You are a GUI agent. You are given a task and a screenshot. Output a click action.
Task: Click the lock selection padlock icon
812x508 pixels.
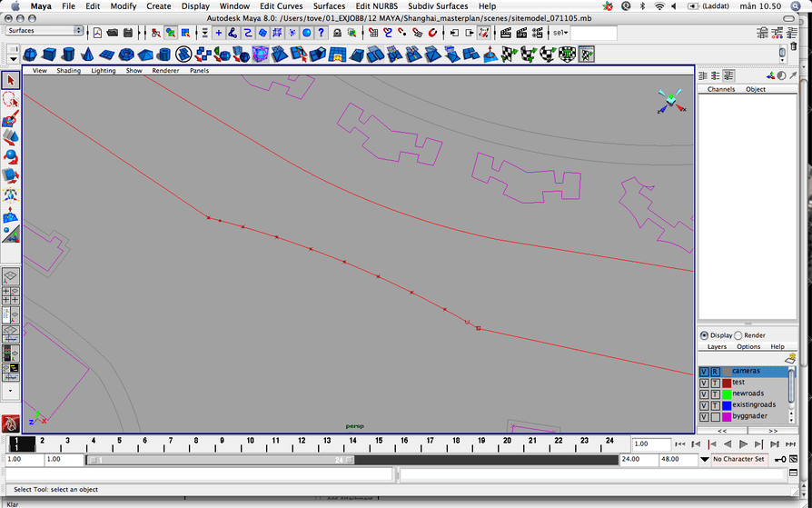[337, 34]
